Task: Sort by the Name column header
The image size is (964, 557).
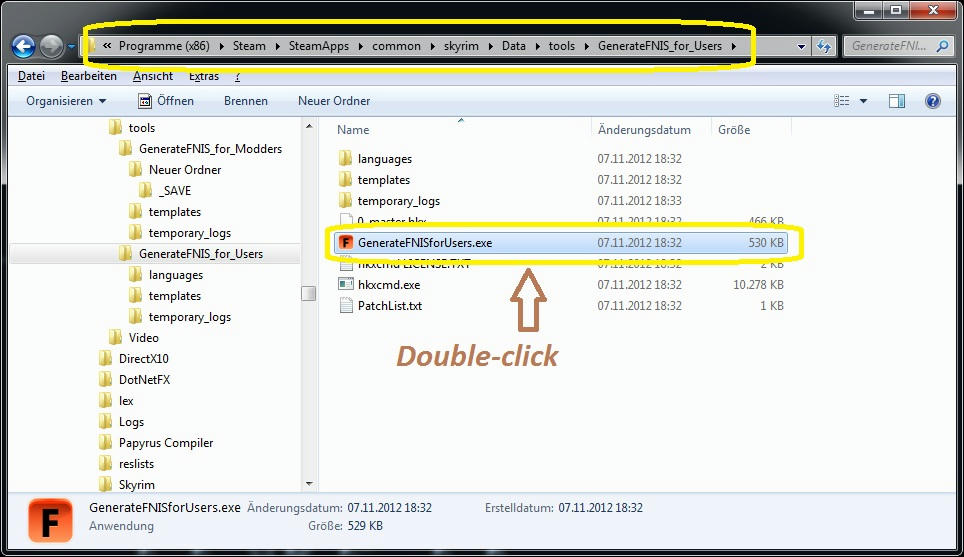Action: pyautogui.click(x=353, y=130)
